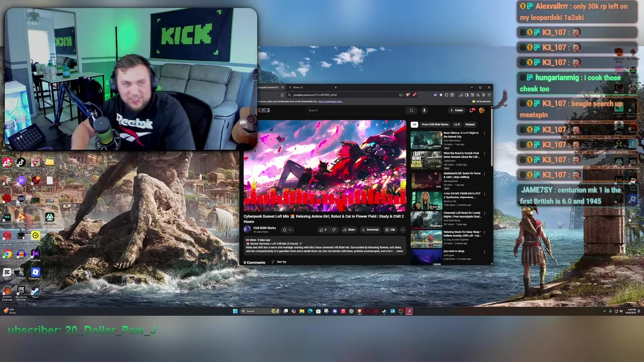Click the taskbar clock and date
644x362 pixels.
pos(631,311)
